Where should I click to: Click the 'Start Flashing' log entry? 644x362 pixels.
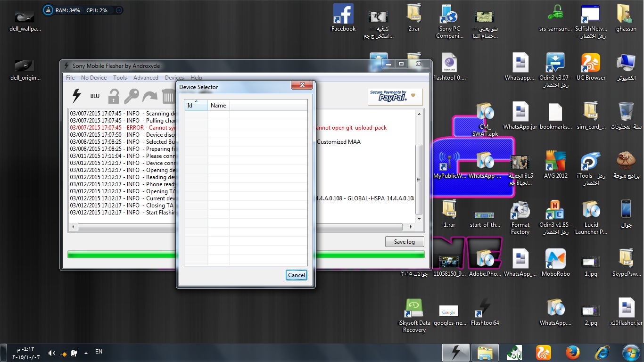click(123, 213)
